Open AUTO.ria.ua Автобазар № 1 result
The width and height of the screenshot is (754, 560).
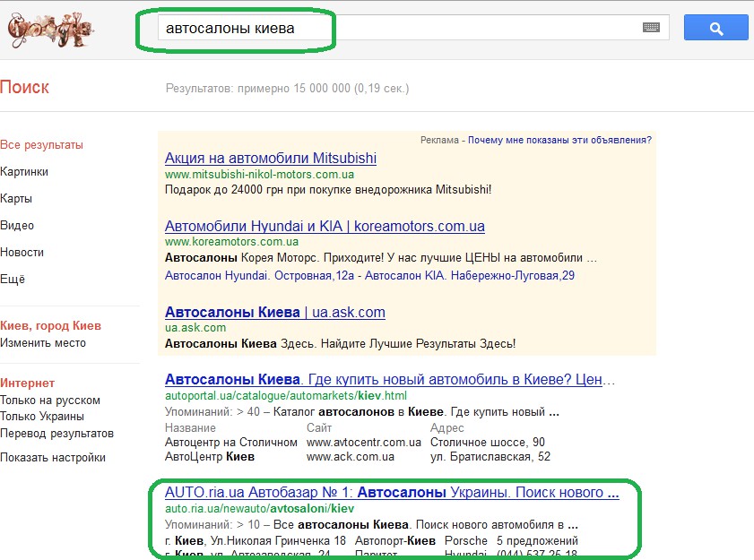(x=392, y=492)
